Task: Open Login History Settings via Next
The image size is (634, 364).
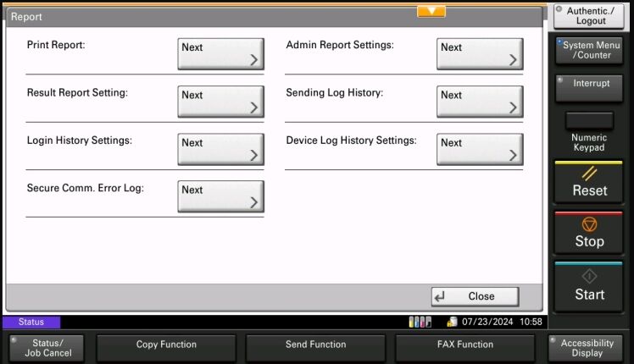Action: (x=220, y=149)
